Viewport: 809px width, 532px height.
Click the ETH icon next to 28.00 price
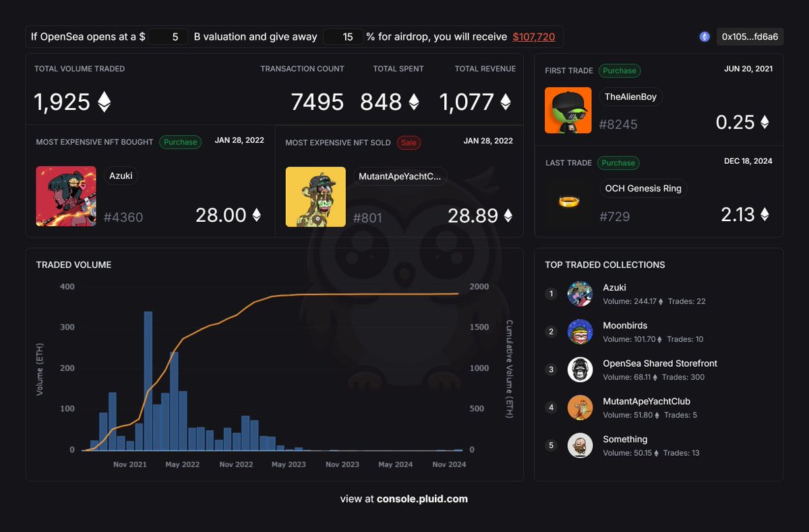(x=256, y=215)
